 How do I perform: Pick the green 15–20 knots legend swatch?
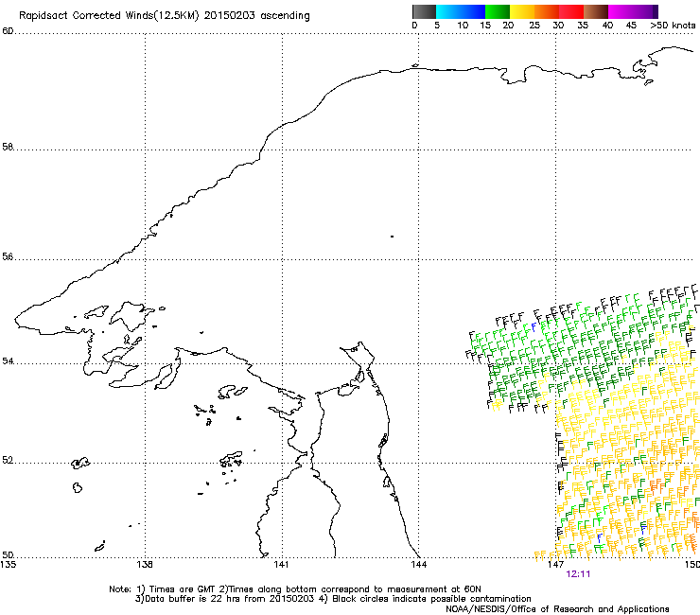498,11
